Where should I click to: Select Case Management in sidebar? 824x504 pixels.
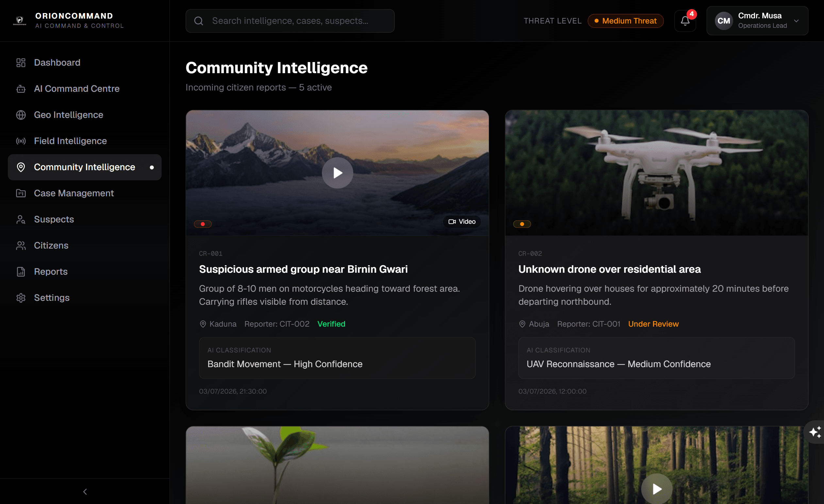(85, 193)
